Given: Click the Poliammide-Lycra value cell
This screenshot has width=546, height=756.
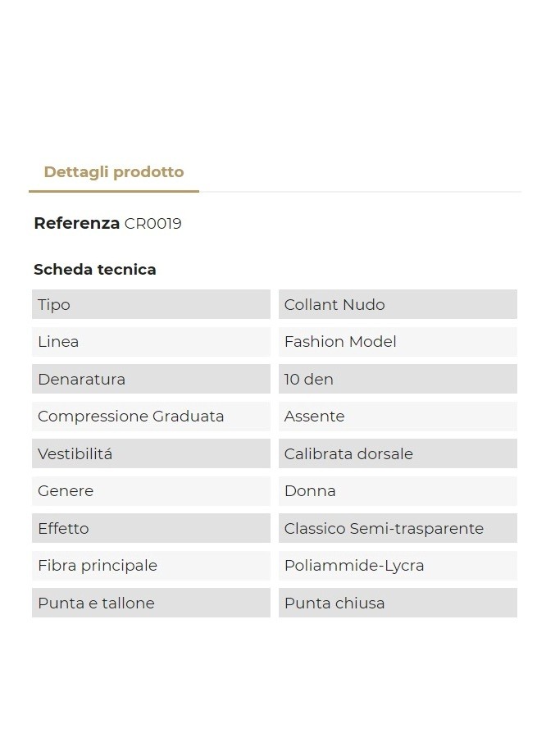Looking at the screenshot, I should pyautogui.click(x=398, y=566).
